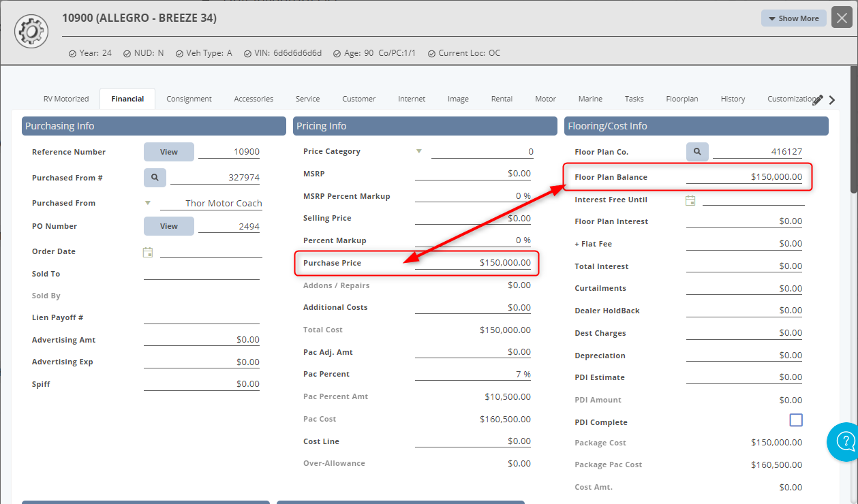Open the Interest Free Until calendar picker
Screen dimensions: 858x504
pos(691,199)
